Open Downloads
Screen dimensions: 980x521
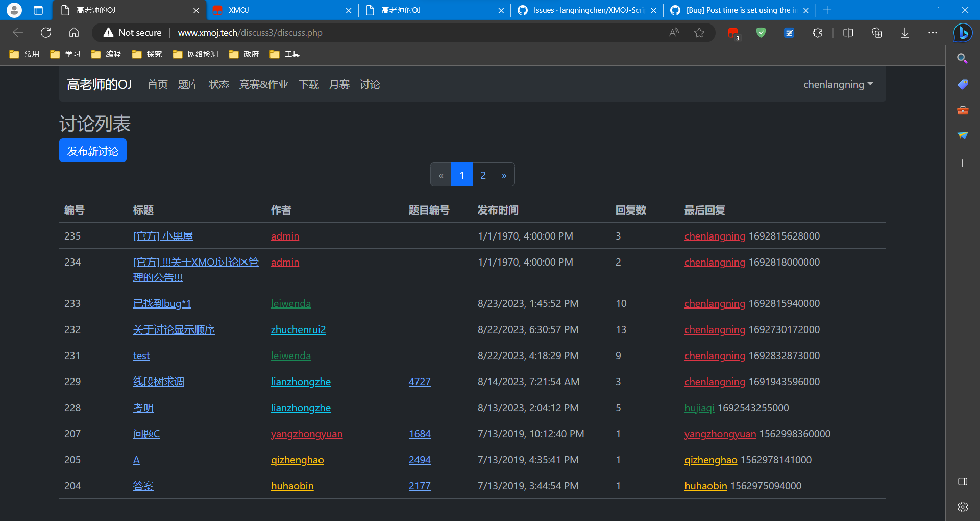click(904, 33)
